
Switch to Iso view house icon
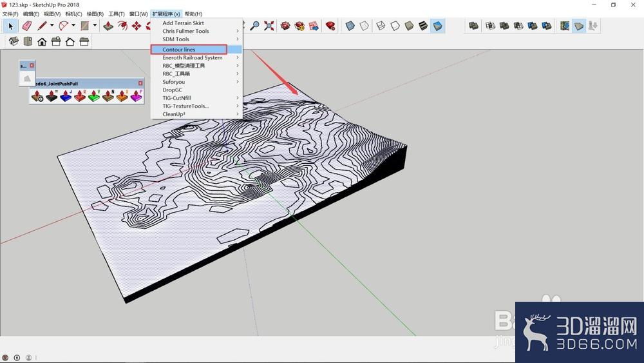[14, 41]
